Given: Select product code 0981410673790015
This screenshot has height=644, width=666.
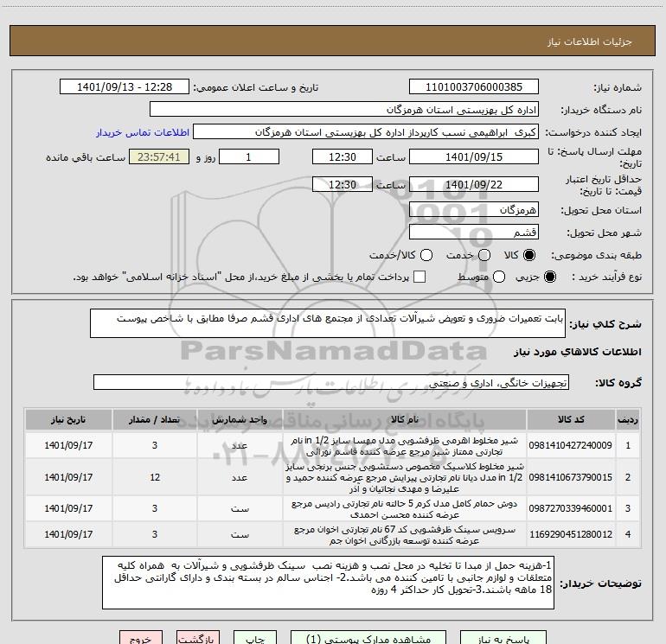Looking at the screenshot, I should tap(571, 477).
